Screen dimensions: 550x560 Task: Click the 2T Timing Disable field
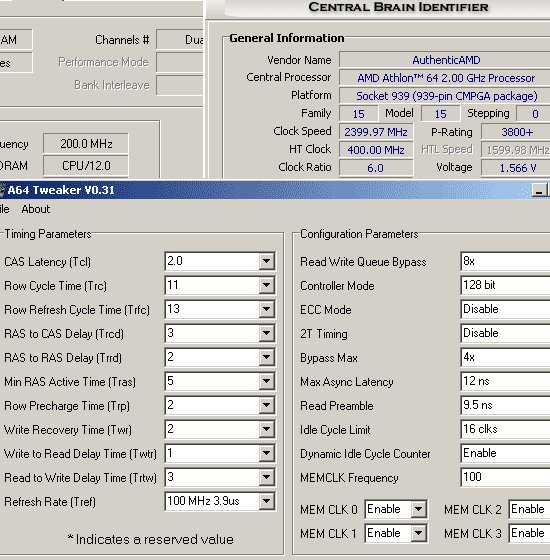pyautogui.click(x=505, y=333)
